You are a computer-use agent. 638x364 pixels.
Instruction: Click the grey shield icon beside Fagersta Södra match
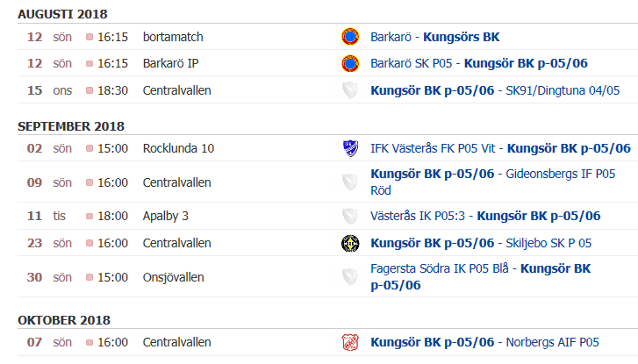(x=350, y=277)
